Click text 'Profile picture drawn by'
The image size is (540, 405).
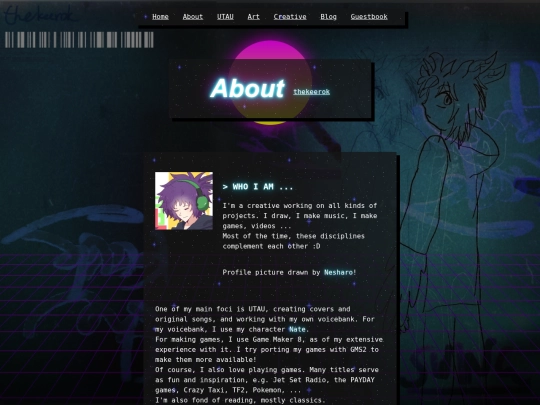point(271,272)
